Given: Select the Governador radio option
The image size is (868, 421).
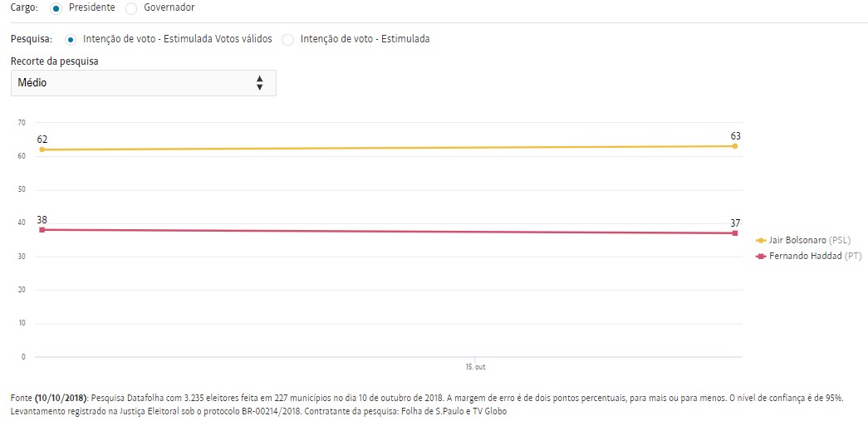Looking at the screenshot, I should [x=132, y=7].
